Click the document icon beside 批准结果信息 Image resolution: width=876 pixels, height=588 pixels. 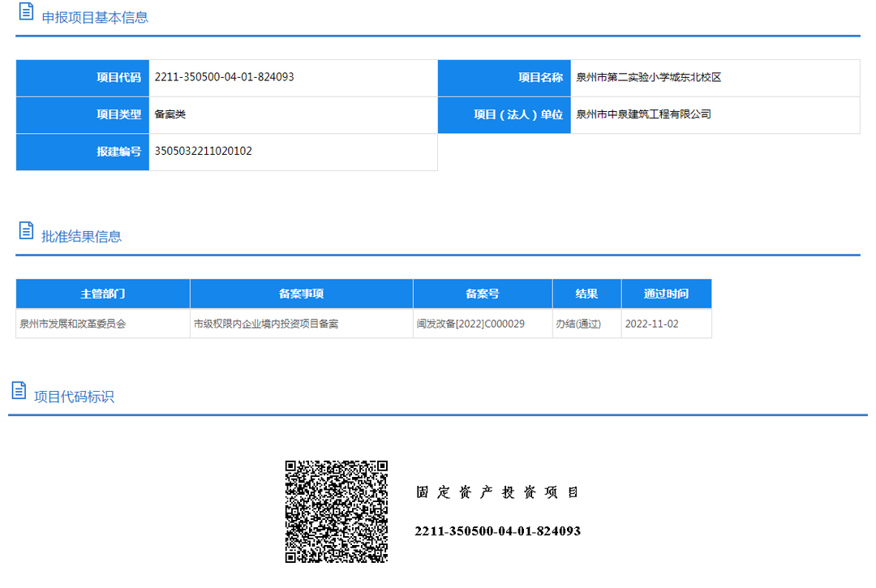pyautogui.click(x=26, y=230)
